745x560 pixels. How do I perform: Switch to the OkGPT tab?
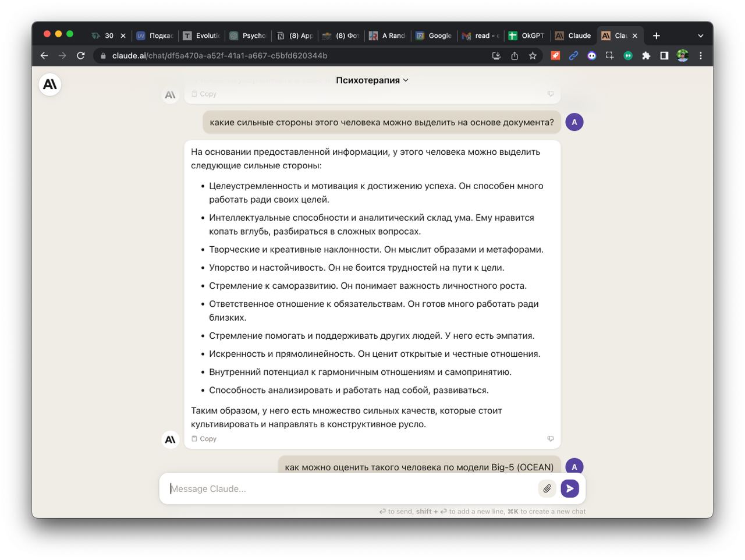click(x=527, y=36)
